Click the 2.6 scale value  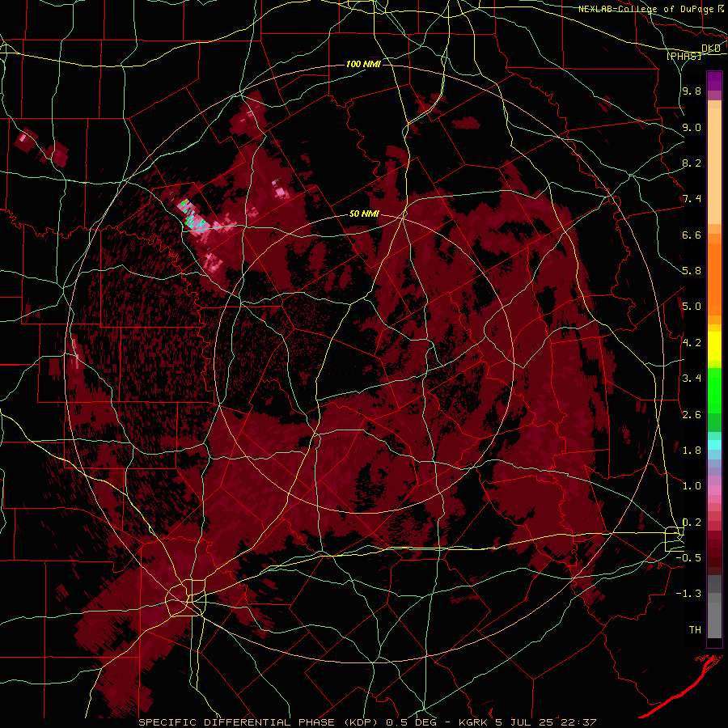click(692, 415)
